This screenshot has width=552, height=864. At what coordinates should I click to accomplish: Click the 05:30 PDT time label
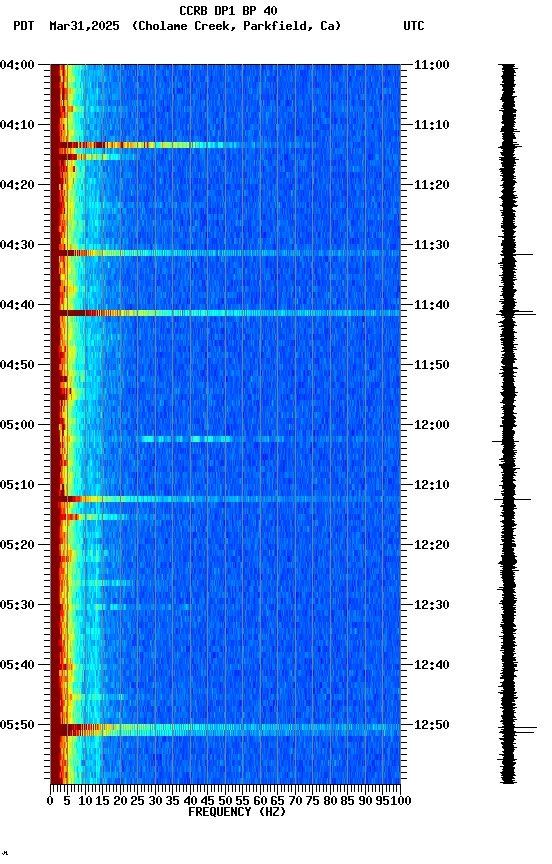click(17, 606)
